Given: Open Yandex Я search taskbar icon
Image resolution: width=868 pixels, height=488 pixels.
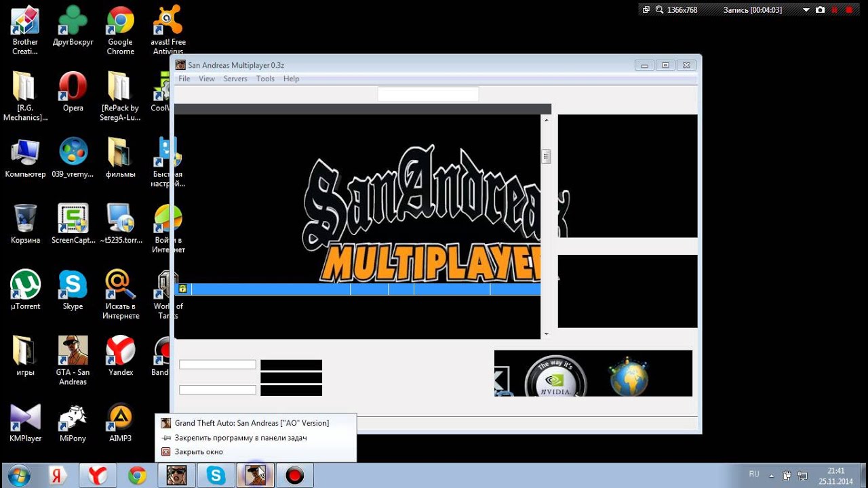Looking at the screenshot, I should click(58, 476).
